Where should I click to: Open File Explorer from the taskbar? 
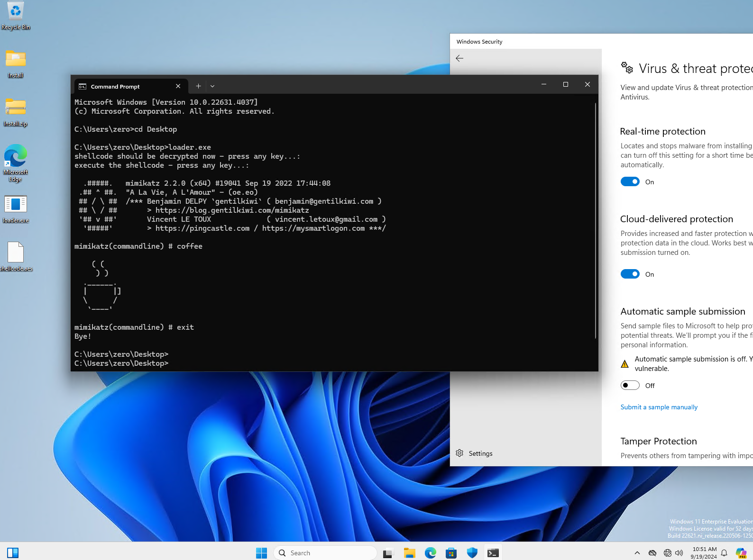(x=409, y=553)
